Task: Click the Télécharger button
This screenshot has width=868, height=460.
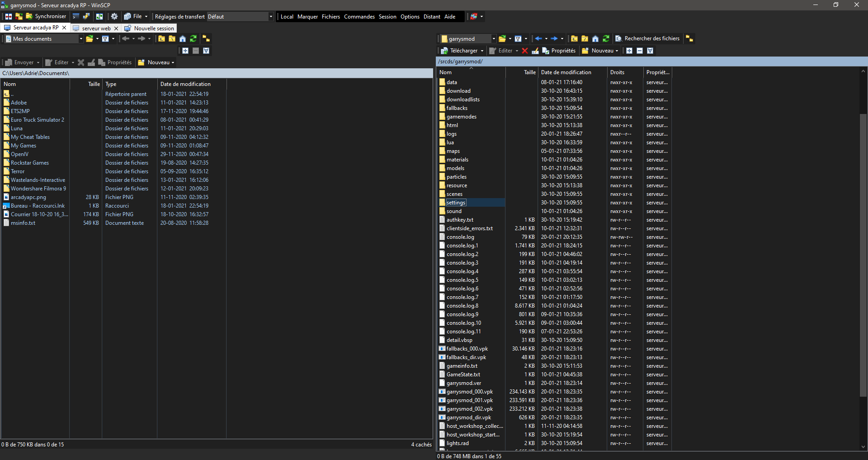Action: coord(459,51)
